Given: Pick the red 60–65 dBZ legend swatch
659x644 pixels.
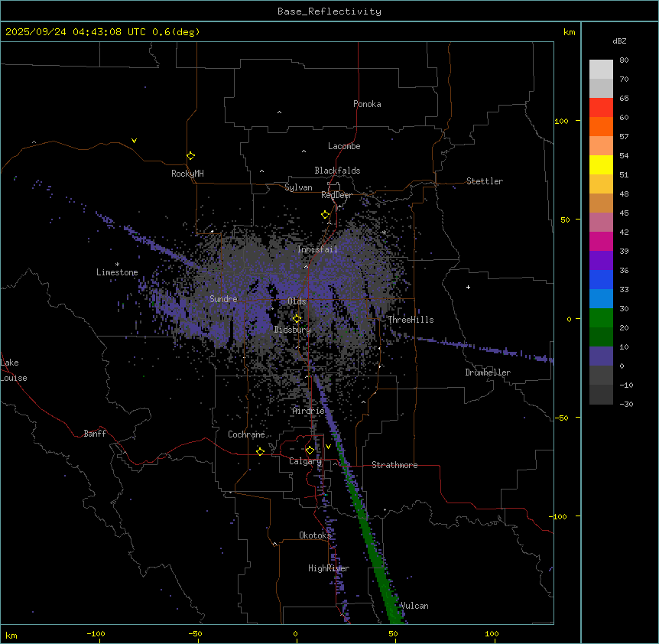Looking at the screenshot, I should [601, 107].
